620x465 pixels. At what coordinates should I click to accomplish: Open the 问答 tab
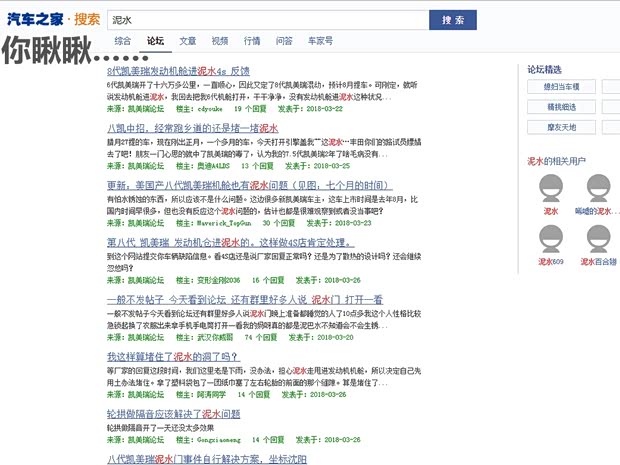284,41
